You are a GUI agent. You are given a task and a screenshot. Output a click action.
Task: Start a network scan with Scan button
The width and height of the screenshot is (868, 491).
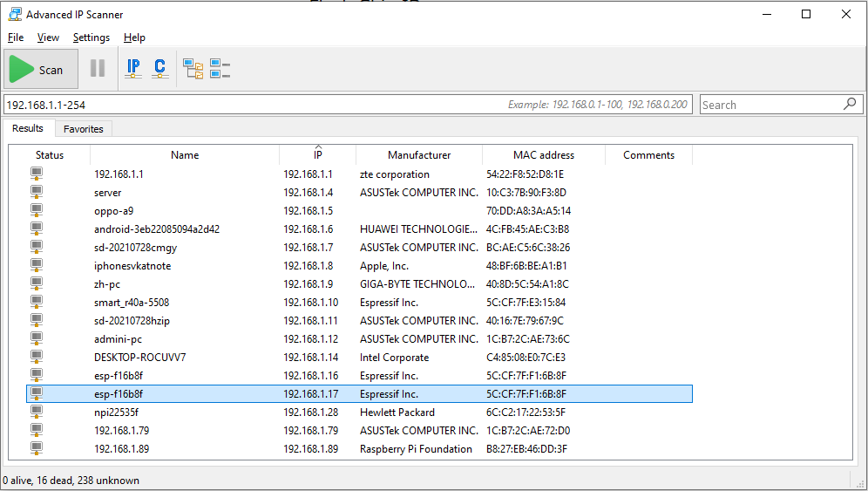click(41, 69)
